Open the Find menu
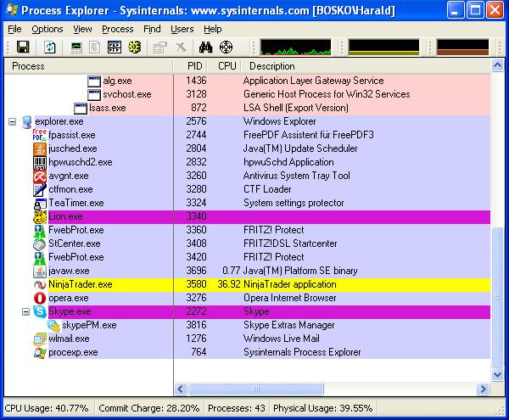Image resolution: width=509 pixels, height=420 pixels. click(x=152, y=29)
